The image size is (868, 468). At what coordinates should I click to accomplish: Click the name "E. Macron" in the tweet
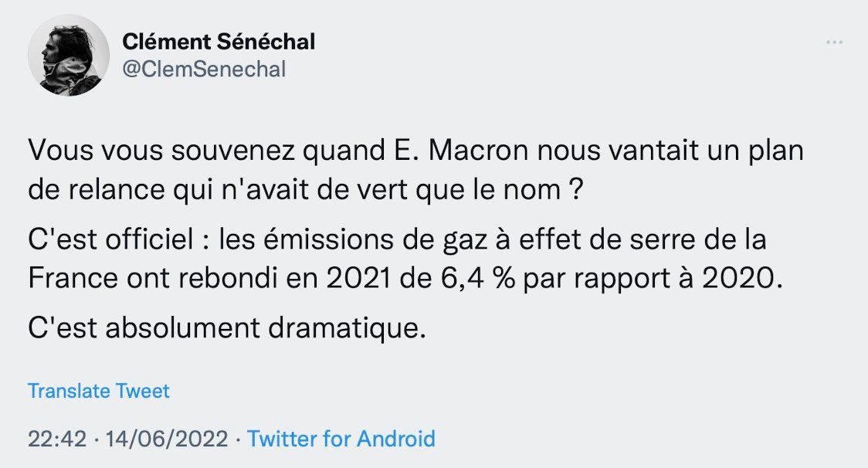[462, 151]
